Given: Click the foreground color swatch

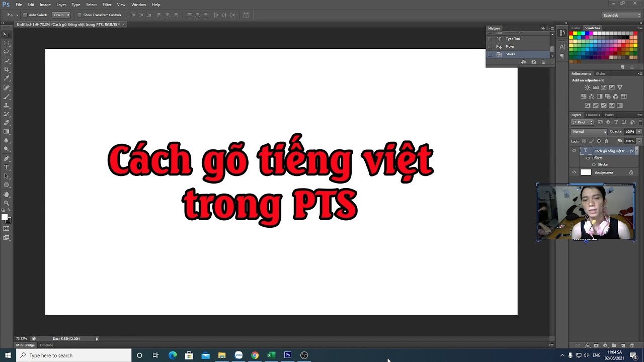Looking at the screenshot, I should coord(4,217).
